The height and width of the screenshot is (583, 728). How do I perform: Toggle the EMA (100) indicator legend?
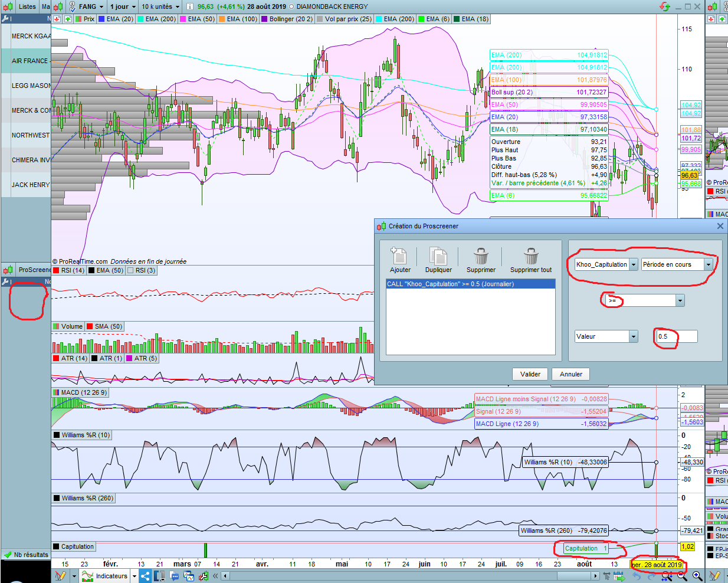point(238,19)
